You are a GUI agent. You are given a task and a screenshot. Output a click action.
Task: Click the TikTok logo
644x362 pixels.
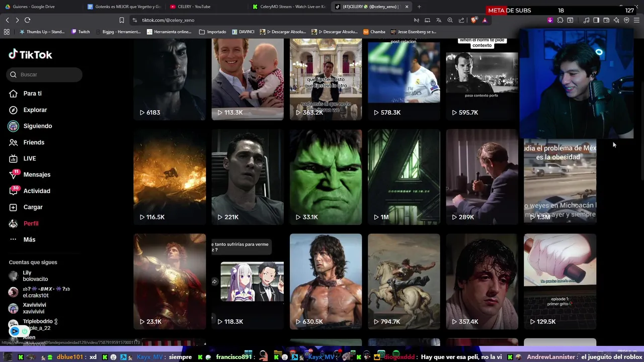(x=30, y=54)
